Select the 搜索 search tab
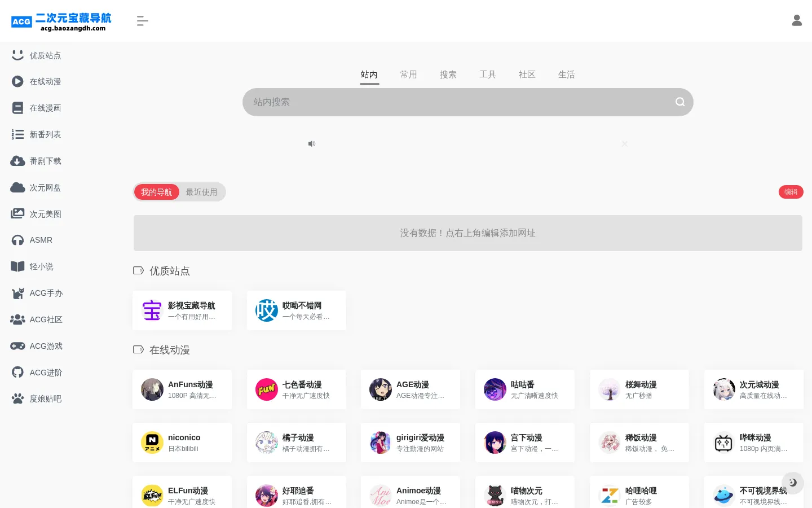Screen dimensions: 812x508 448,75
